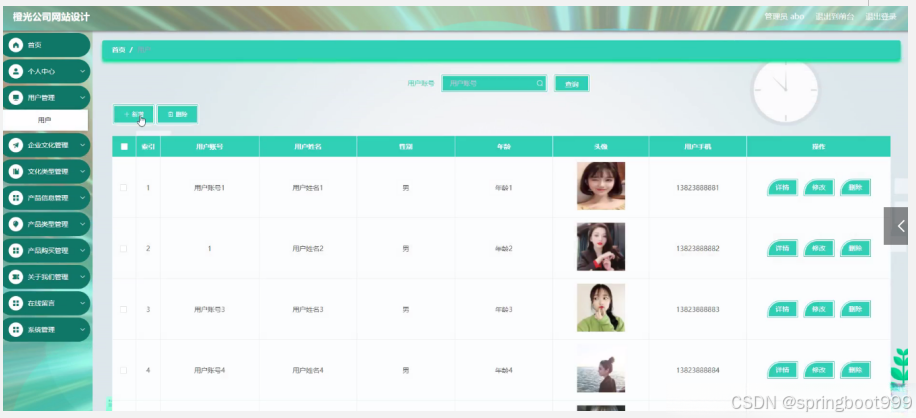Click the pin icon for 产品类型管理
916x418 pixels.
pos(16,224)
